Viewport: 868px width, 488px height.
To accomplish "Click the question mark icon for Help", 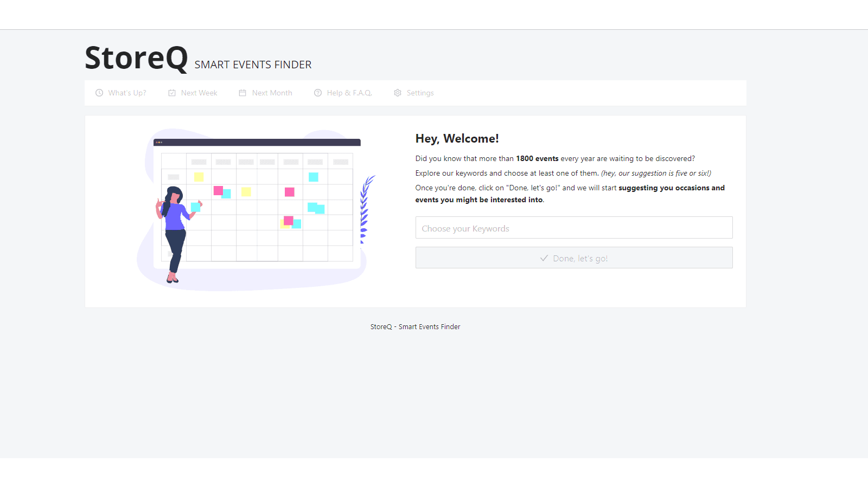I will point(318,93).
